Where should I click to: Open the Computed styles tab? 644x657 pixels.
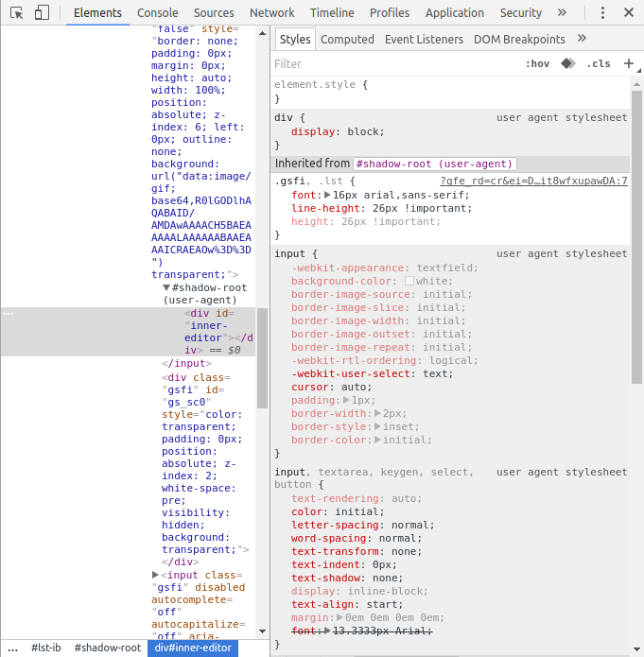(347, 39)
